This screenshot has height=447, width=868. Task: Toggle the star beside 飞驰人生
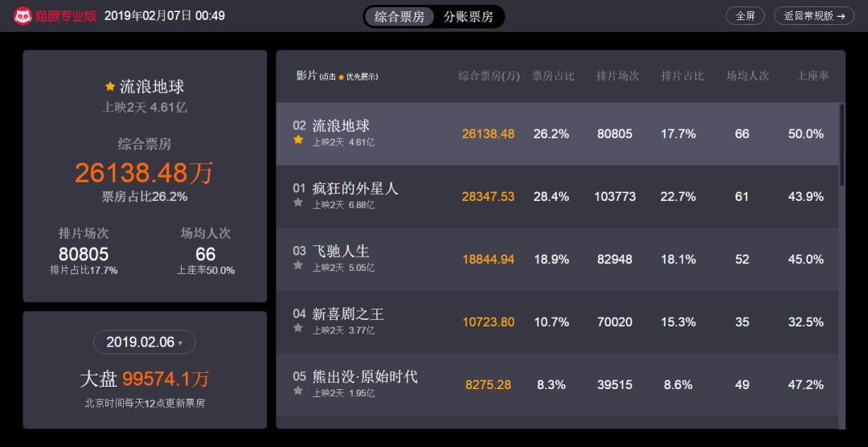[x=298, y=265]
